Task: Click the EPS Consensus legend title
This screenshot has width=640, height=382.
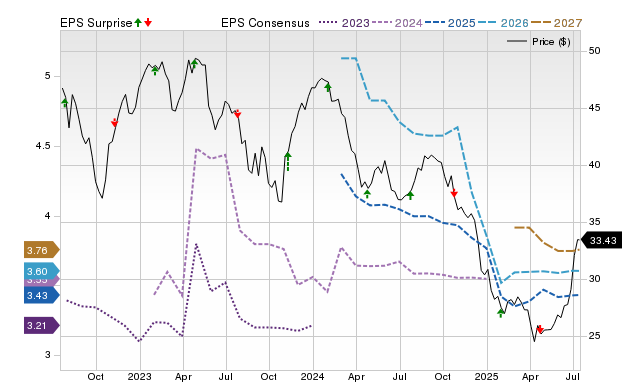Action: [x=265, y=23]
